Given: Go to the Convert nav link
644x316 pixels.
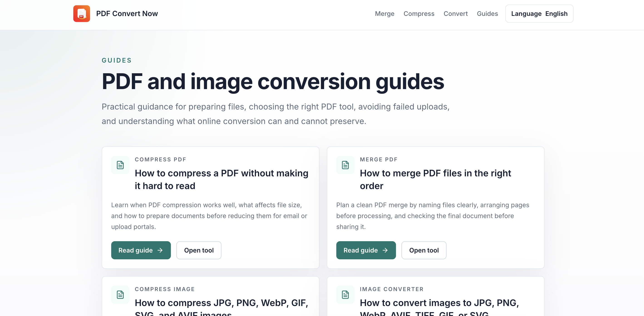Looking at the screenshot, I should tap(455, 14).
